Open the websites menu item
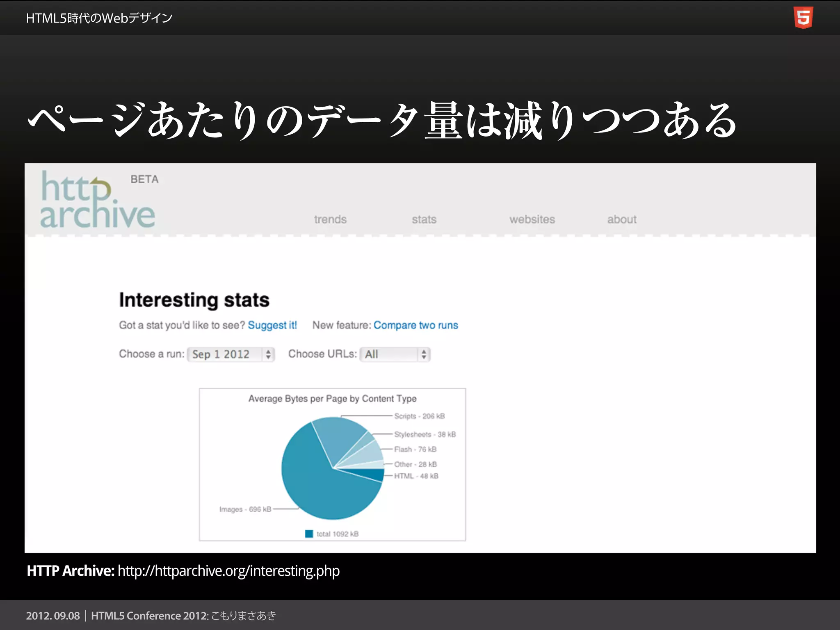 [532, 219]
